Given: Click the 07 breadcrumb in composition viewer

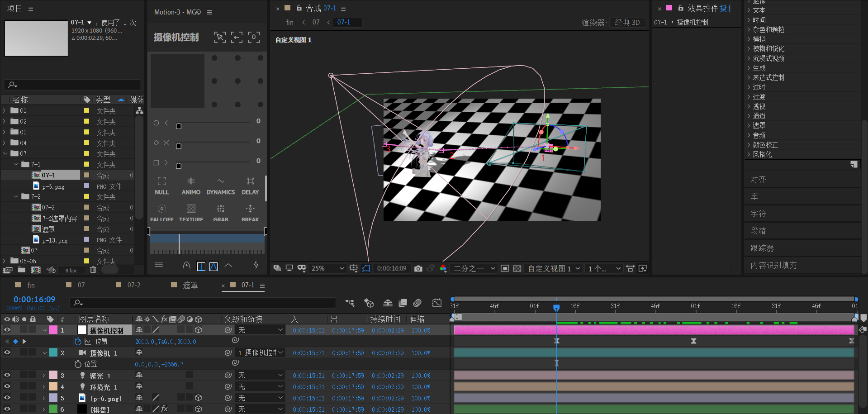Looking at the screenshot, I should tap(316, 22).
